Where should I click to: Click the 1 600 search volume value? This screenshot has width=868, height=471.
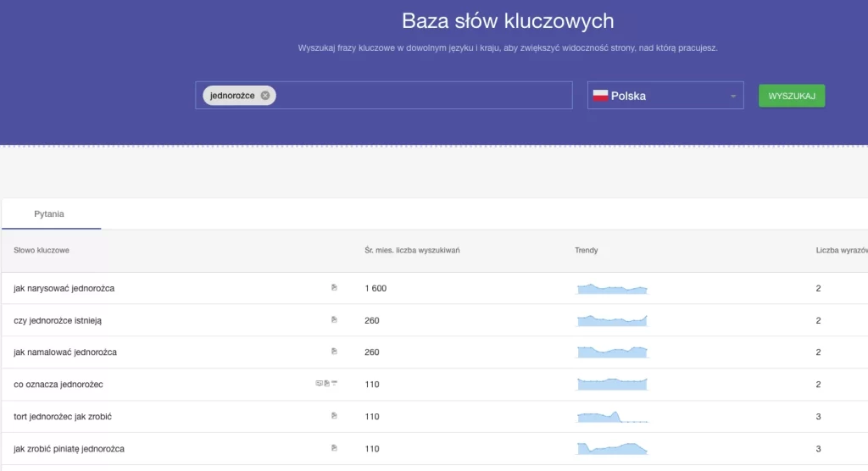[x=376, y=288]
